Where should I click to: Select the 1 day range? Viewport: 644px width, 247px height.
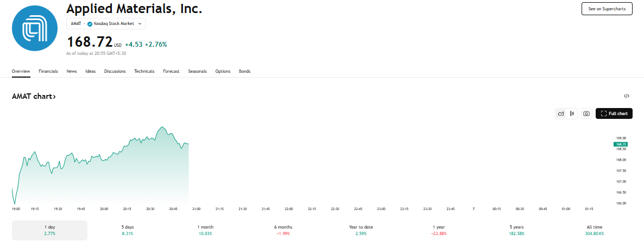pos(50,230)
